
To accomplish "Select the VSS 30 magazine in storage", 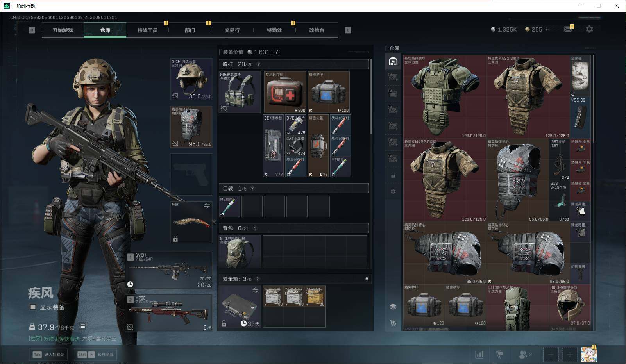I will tap(580, 118).
